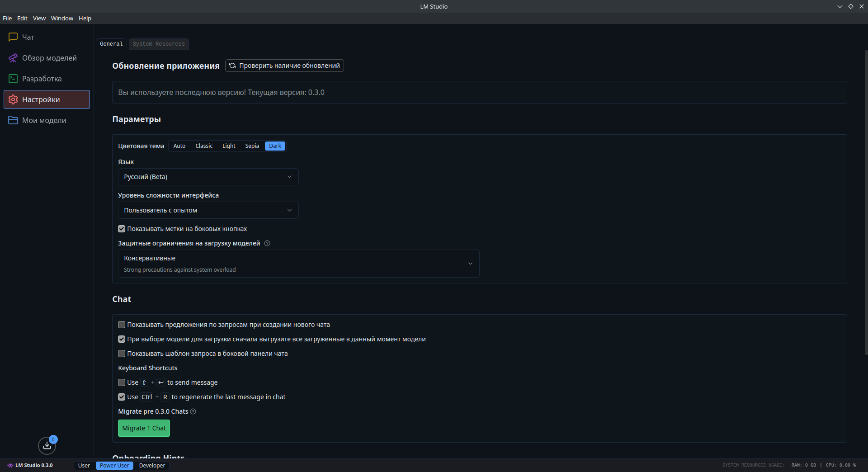Image resolution: width=868 pixels, height=472 pixels.
Task: Switch to the System Resources tab
Action: pyautogui.click(x=159, y=44)
